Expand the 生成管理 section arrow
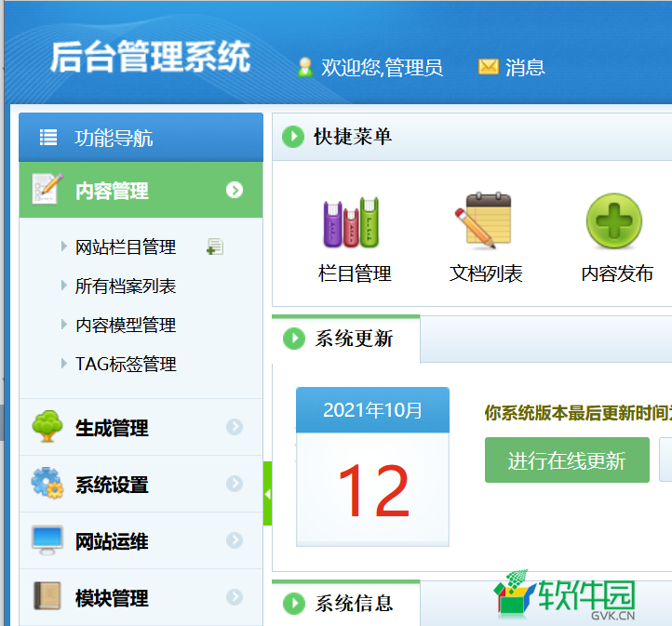 235,426
